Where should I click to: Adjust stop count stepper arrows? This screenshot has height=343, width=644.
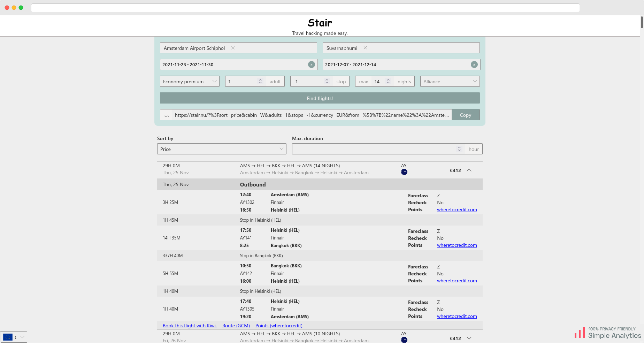[327, 81]
